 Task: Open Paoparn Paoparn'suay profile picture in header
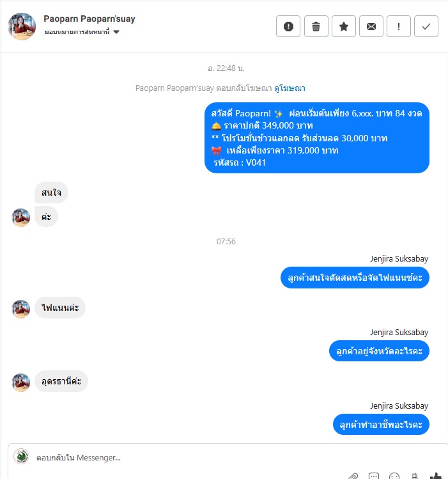pyautogui.click(x=22, y=26)
